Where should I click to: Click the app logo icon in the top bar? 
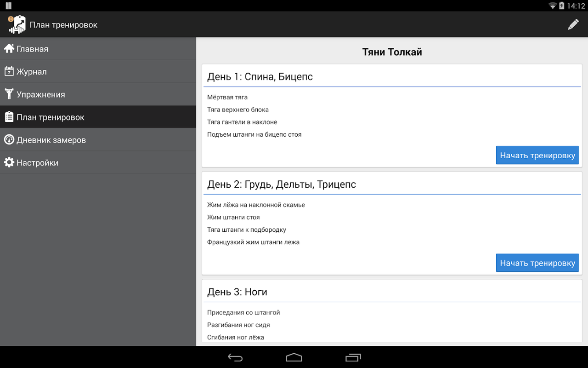point(16,23)
